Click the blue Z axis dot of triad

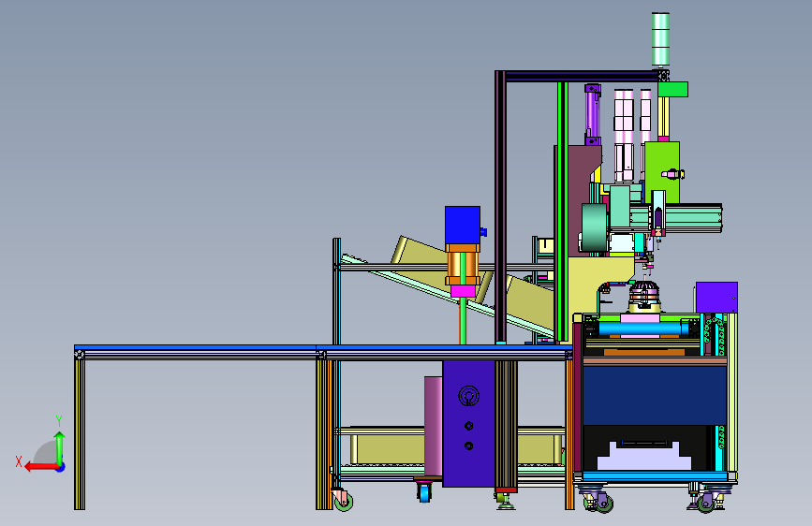click(x=61, y=467)
